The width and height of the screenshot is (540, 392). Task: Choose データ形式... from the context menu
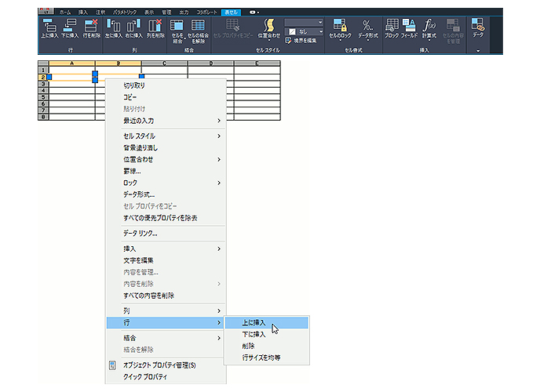[x=166, y=194]
